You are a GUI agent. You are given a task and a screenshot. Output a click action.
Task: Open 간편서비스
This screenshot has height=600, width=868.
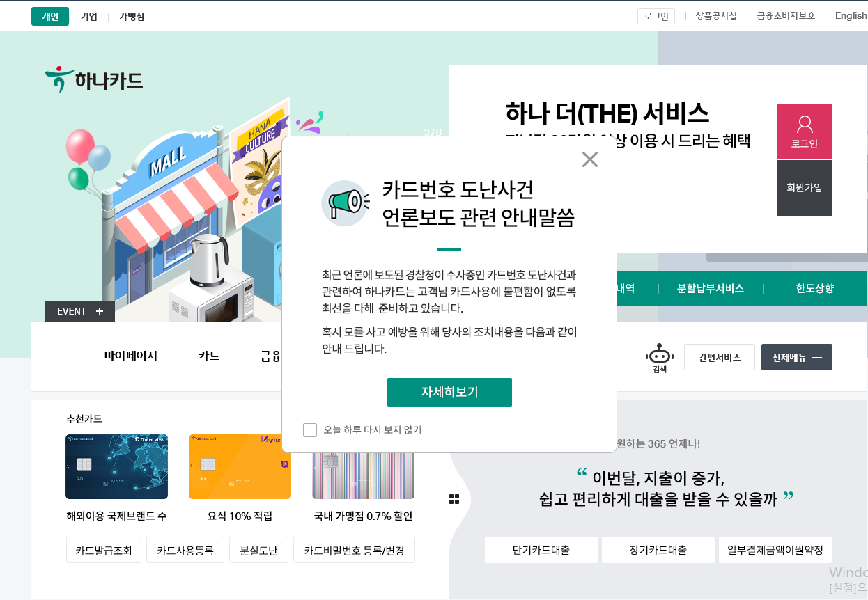tap(720, 357)
